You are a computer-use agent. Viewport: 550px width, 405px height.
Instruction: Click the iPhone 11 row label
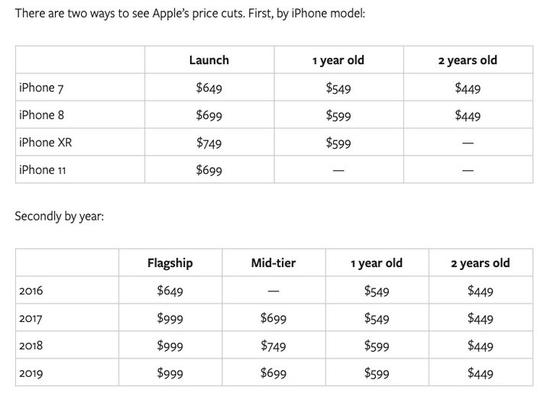(x=42, y=170)
